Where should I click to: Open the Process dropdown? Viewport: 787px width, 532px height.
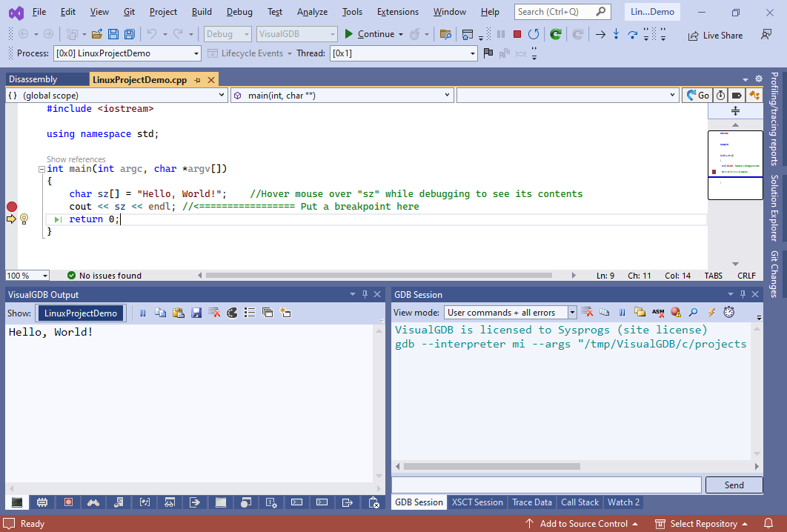[196, 53]
